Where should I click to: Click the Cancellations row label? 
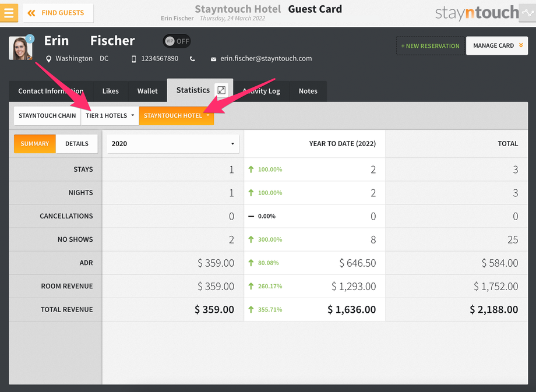pos(66,216)
